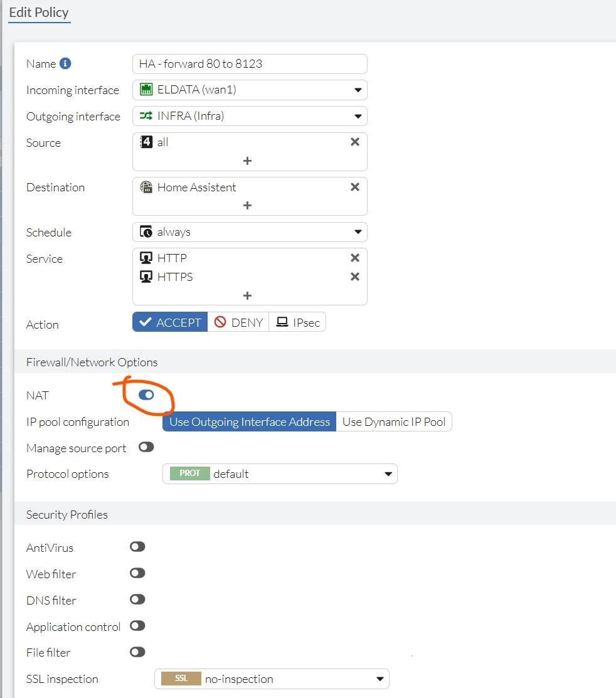Add another service with the plus icon
Image resolution: width=616 pixels, height=698 pixels.
pyautogui.click(x=248, y=295)
